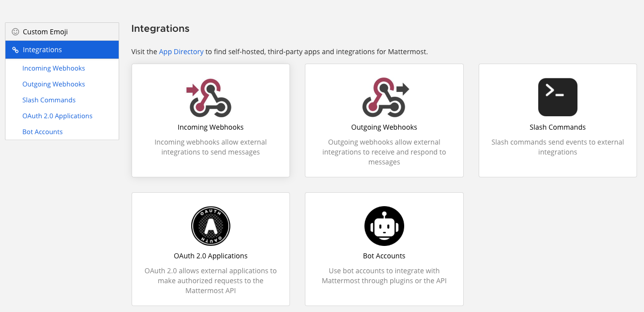Open Slash Commands via the terminal icon
Image resolution: width=644 pixels, height=312 pixels.
point(557,97)
